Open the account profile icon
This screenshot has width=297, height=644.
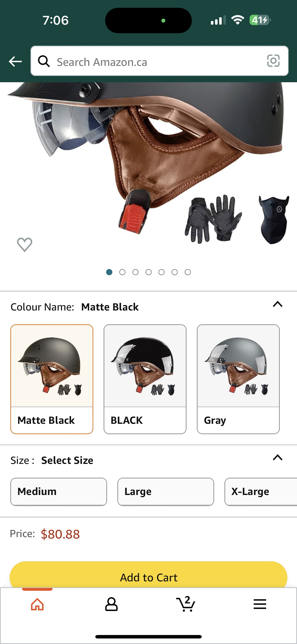coord(111,604)
